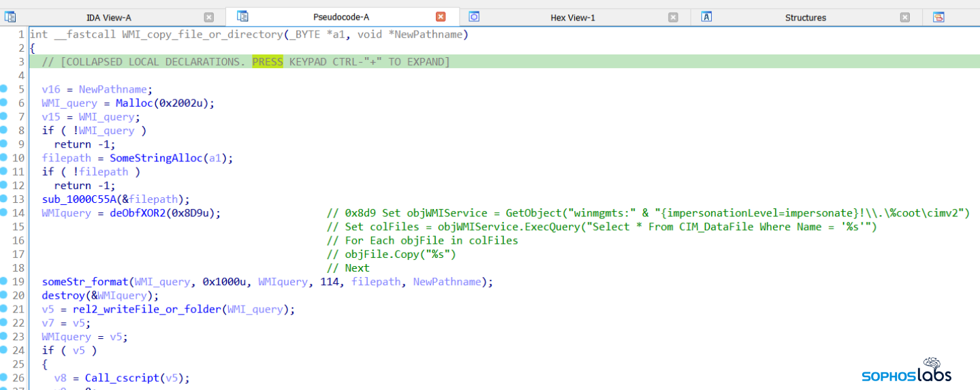Toggle breakpoint dot on line 10
This screenshot has height=390, width=980.
coord(4,158)
